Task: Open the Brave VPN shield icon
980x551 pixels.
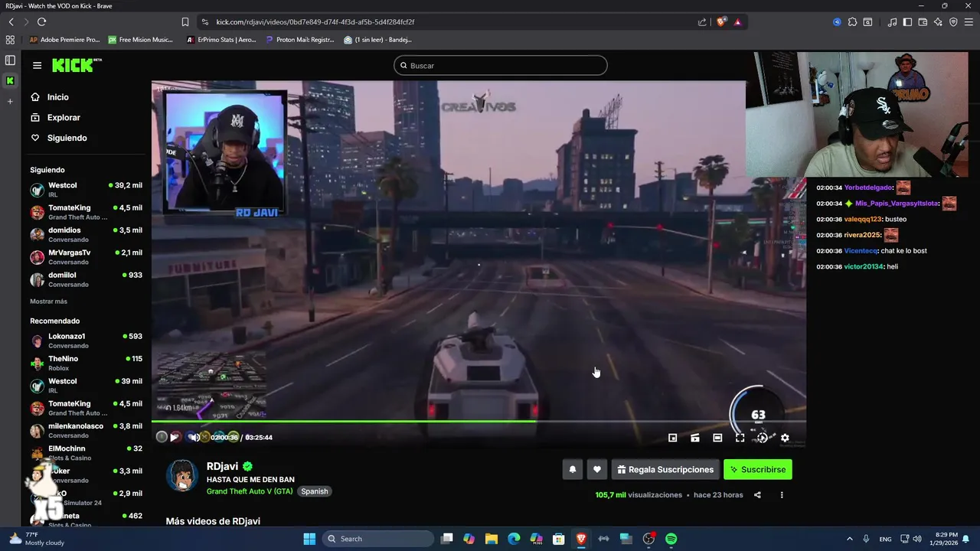Action: [953, 22]
